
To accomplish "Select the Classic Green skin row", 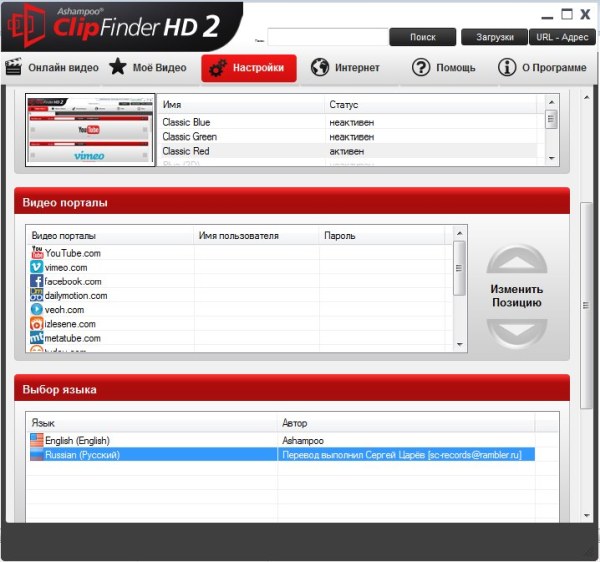I will click(x=350, y=137).
